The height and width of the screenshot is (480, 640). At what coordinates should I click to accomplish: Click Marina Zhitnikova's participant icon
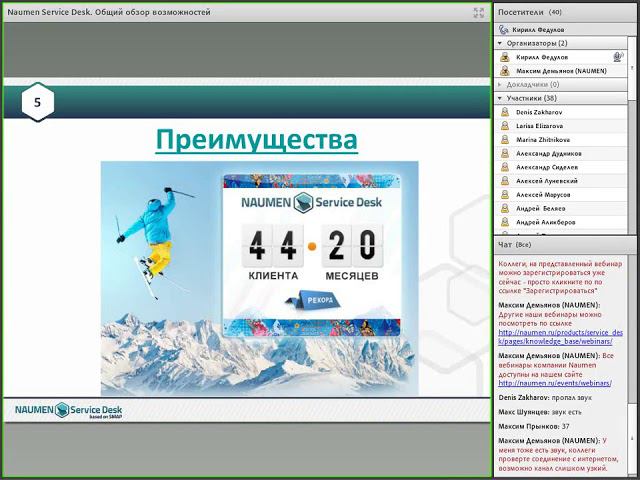(x=505, y=140)
